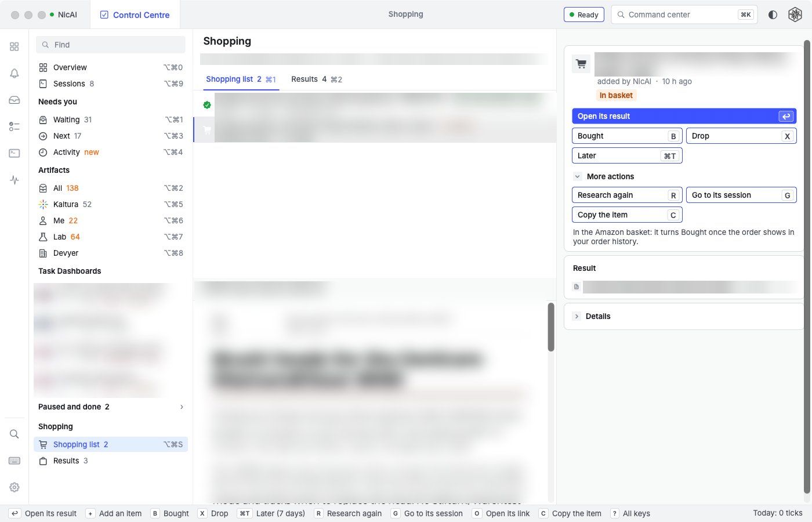Open the Command center search box
The width and height of the screenshot is (812, 522).
(x=684, y=14)
